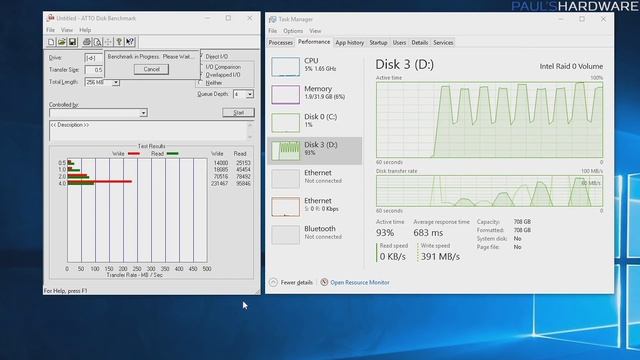Click the Disk 3 (D:) heading
640x360 pixels.
(404, 64)
